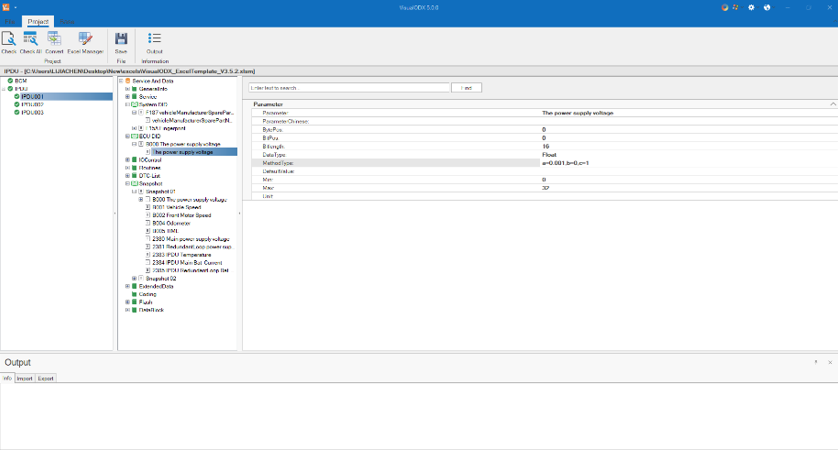
Task: Switch to the File ribbon tab
Action: 12,20
